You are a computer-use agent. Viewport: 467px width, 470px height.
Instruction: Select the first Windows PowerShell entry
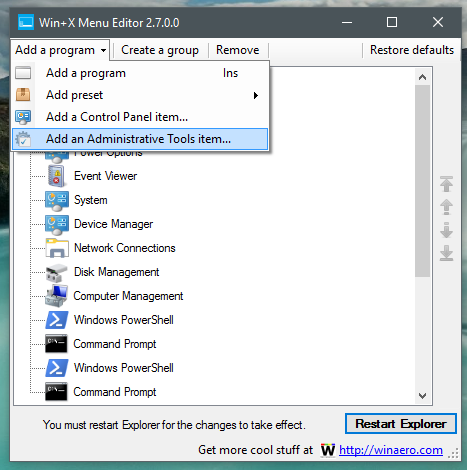pyautogui.click(x=124, y=320)
